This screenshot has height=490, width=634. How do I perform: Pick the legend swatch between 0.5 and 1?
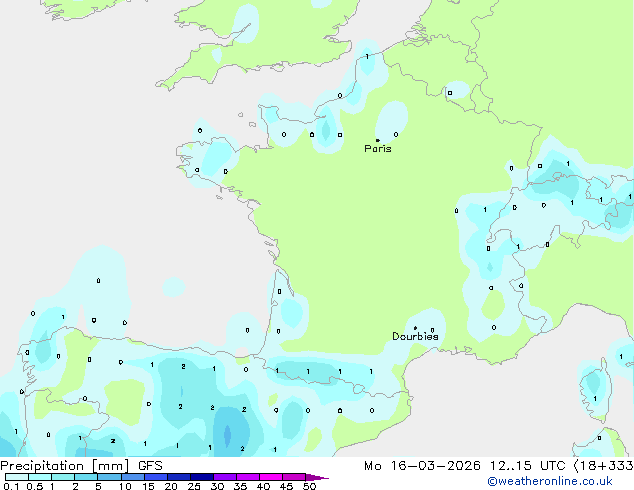click(40, 477)
